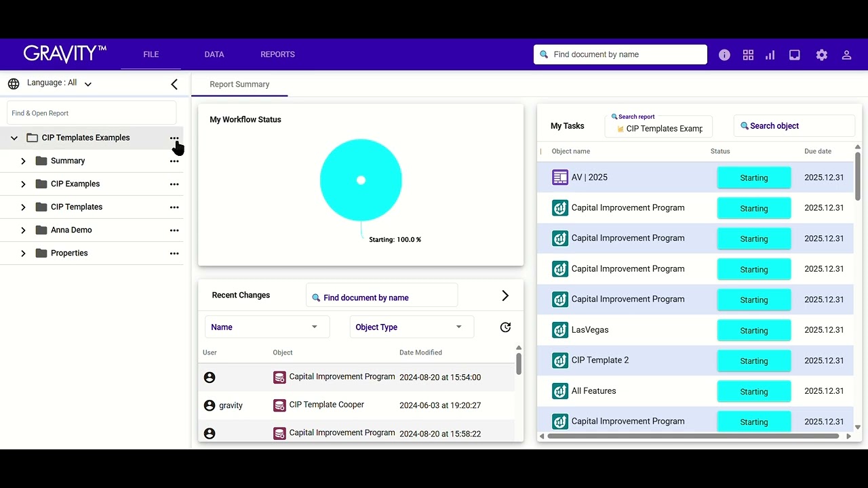The width and height of the screenshot is (868, 488).
Task: Click the globe language icon
Action: (14, 83)
